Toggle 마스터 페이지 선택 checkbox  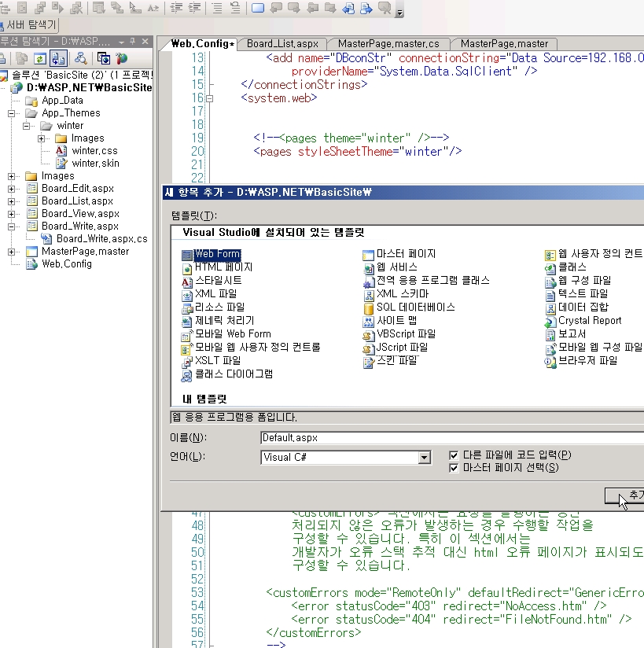pyautogui.click(x=454, y=468)
